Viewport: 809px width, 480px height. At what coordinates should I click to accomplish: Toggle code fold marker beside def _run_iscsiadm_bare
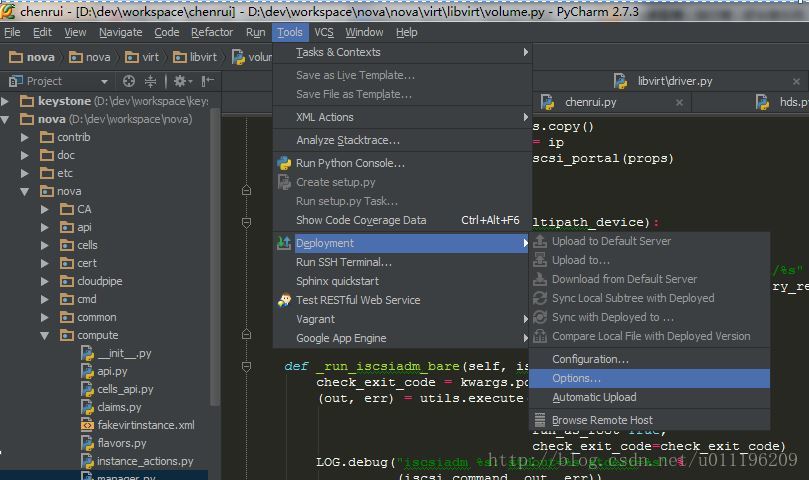tap(247, 366)
